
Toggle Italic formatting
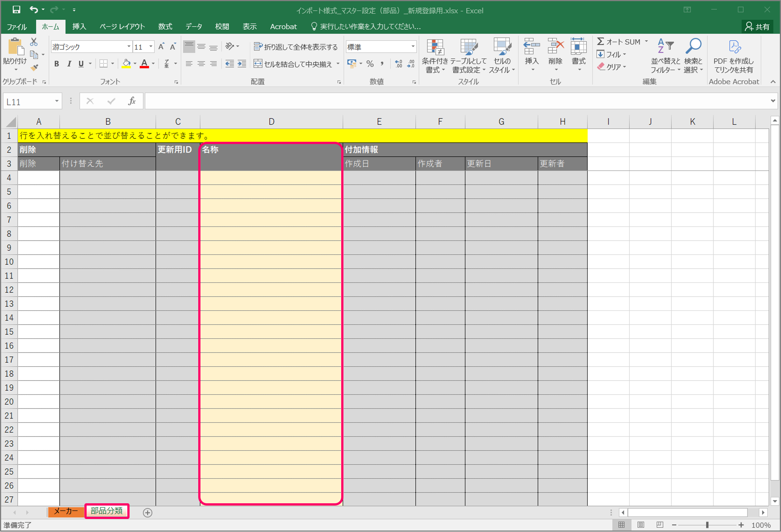pyautogui.click(x=69, y=64)
